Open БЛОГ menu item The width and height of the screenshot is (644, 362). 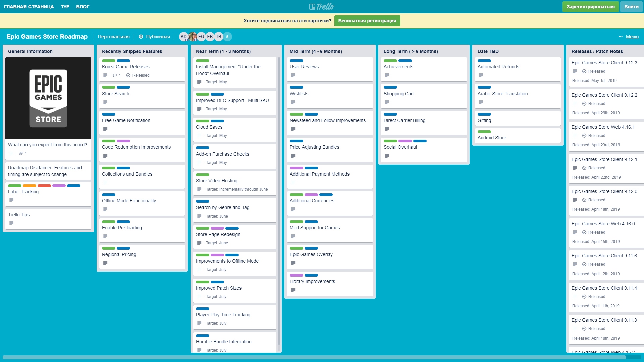(83, 7)
